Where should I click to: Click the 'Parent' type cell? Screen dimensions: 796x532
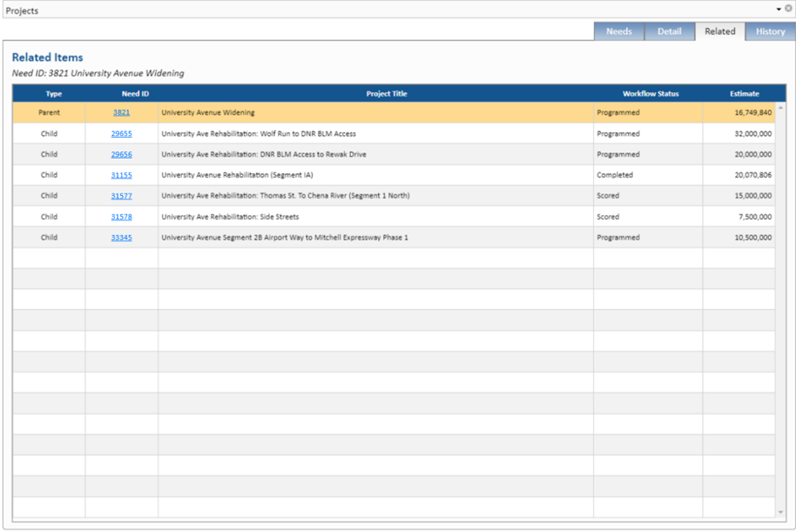tap(50, 112)
